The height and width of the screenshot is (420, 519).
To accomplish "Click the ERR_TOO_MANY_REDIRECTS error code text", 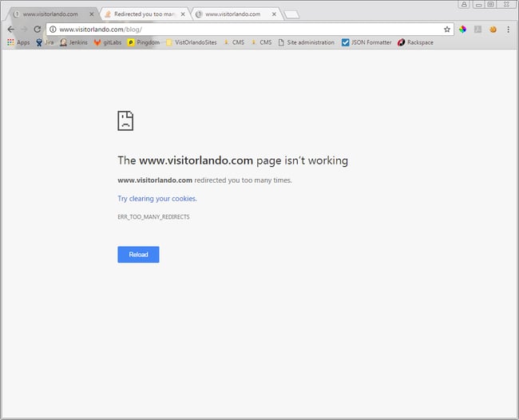I will point(153,216).
